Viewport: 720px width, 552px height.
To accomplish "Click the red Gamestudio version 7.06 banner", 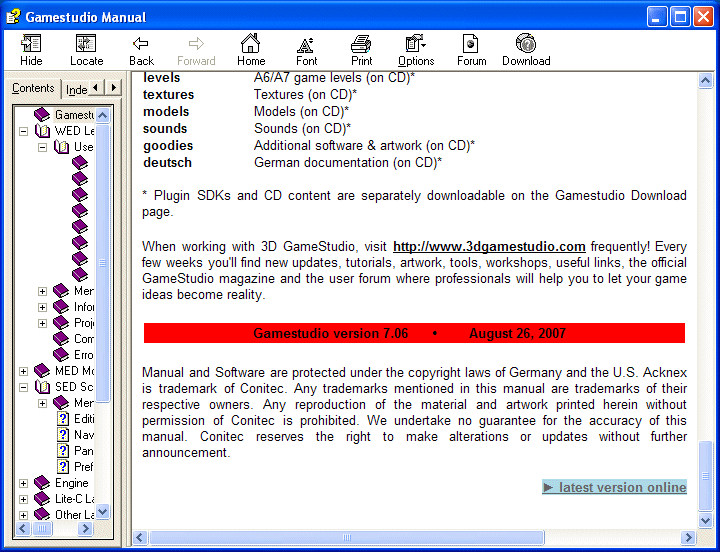I will coord(414,333).
